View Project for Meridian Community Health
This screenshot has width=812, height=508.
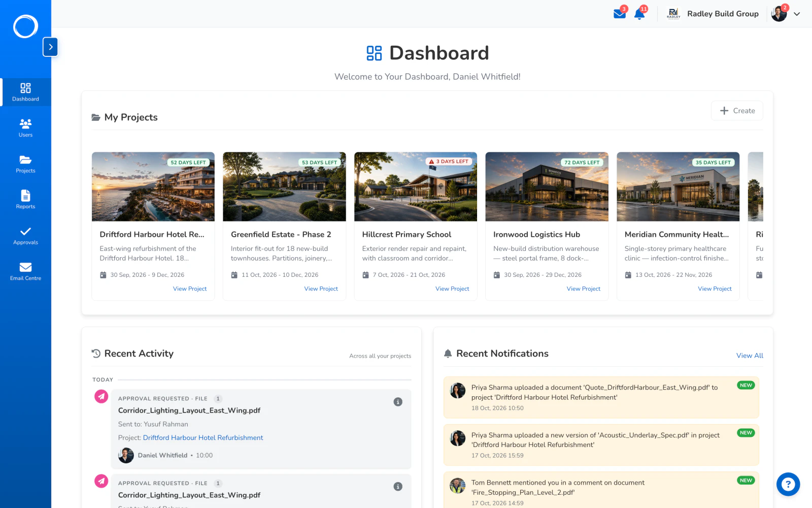pos(715,289)
